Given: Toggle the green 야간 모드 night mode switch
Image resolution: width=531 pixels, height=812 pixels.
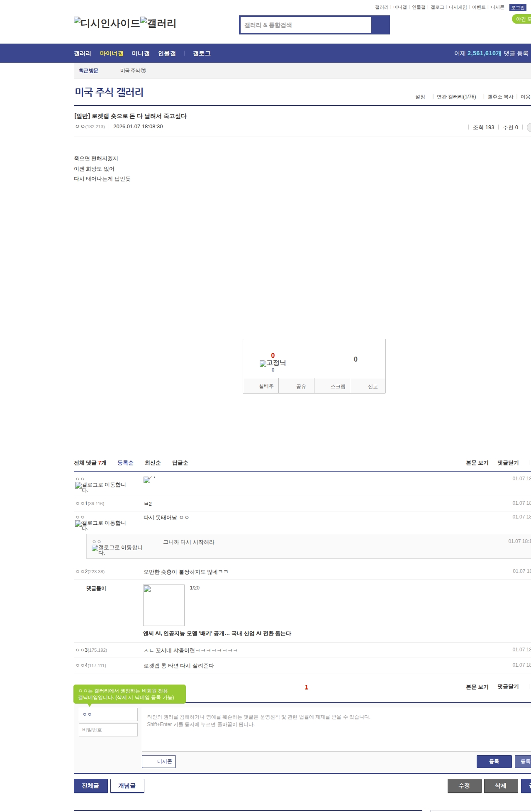Looking at the screenshot, I should pos(522,19).
